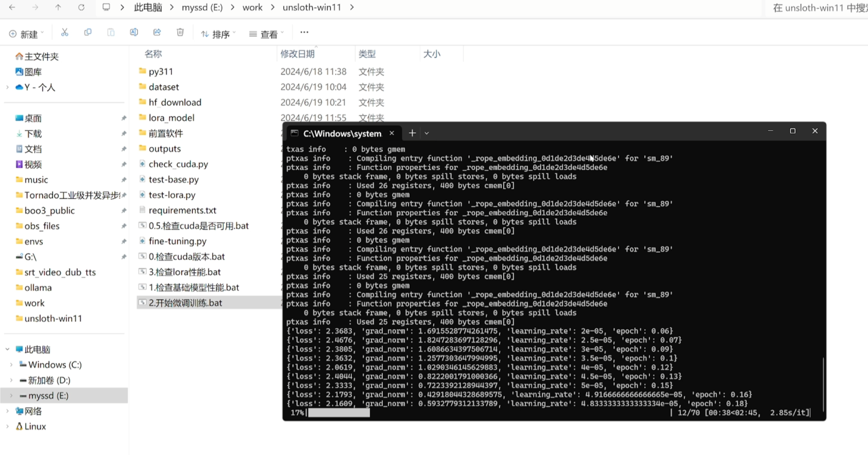Close the C:\Windows\system terminal tab
The image size is (868, 455).
[391, 133]
